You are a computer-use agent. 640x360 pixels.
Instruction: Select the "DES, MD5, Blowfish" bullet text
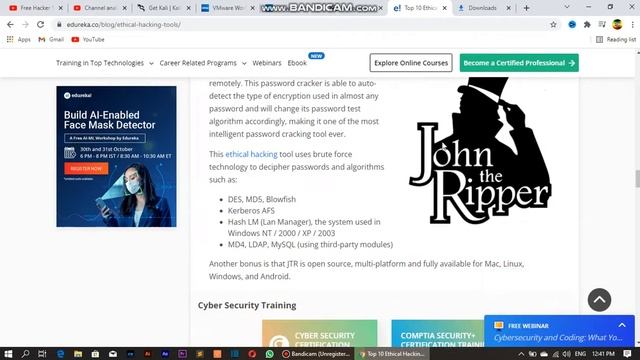(x=262, y=199)
